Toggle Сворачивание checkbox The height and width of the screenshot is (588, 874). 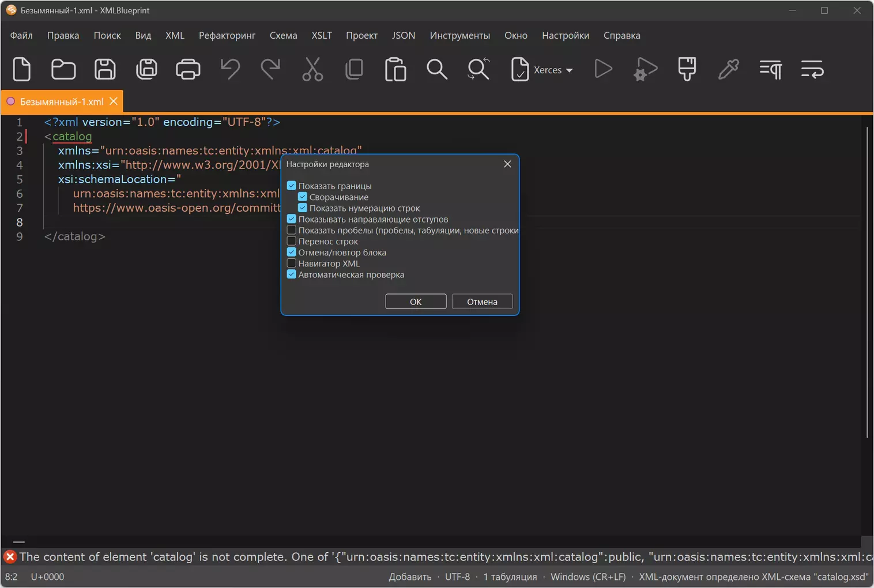tap(303, 197)
